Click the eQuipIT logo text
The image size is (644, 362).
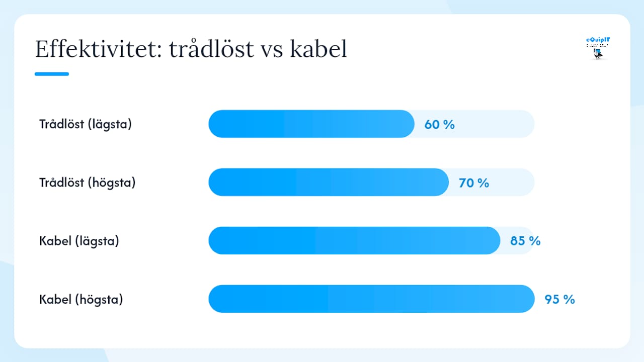coord(598,40)
